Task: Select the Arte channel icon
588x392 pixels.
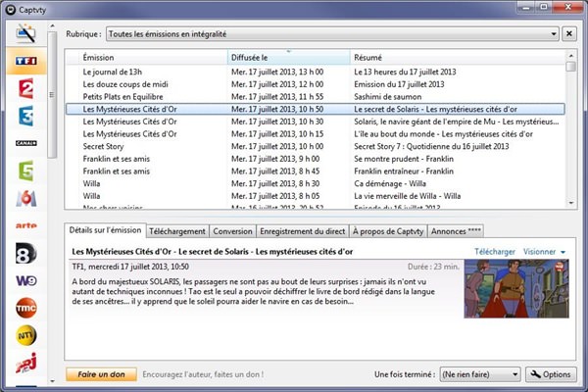Action: pyautogui.click(x=25, y=225)
